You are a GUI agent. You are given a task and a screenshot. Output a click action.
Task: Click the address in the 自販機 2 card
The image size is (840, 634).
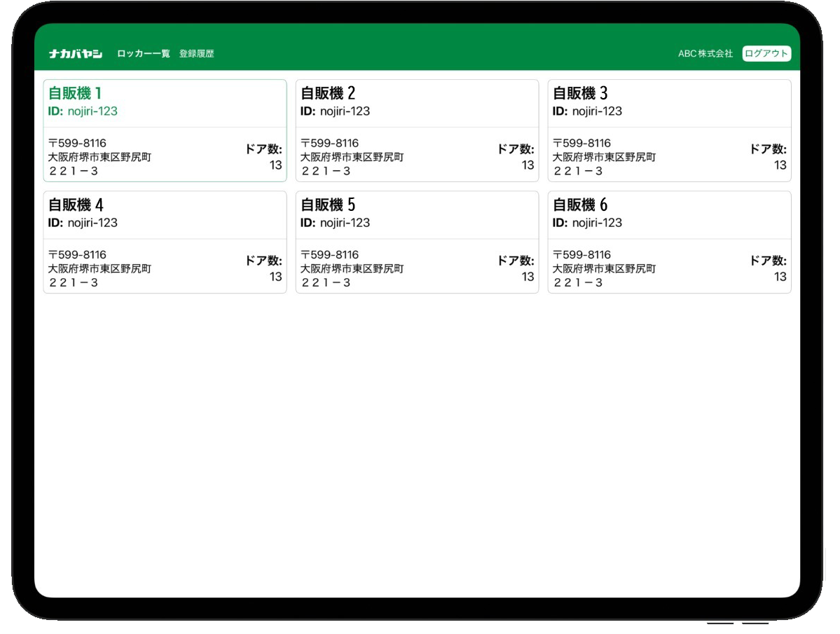352,157
